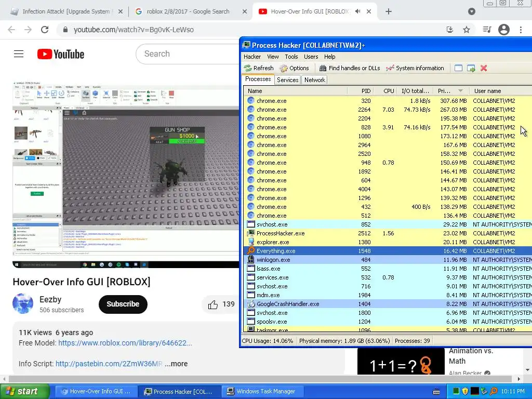Click the YouTube logo
Screen dimensions: 532x399
pos(61,54)
